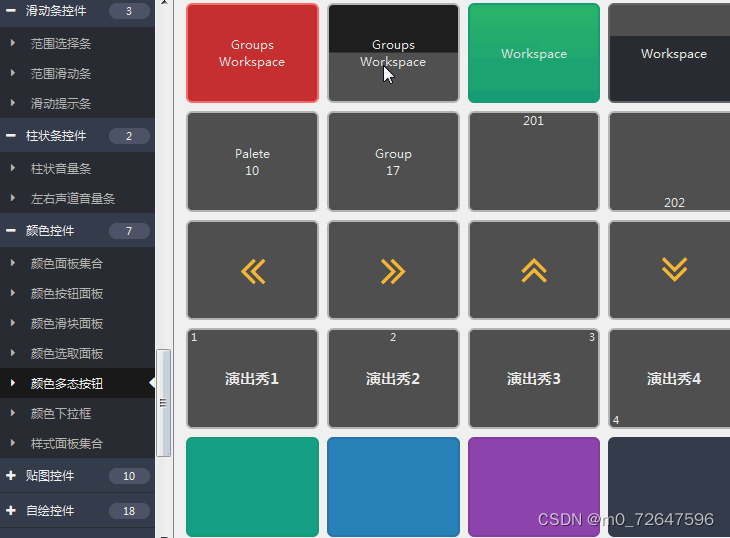Click the purple color block
Viewport: 730px width, 538px height.
tap(534, 487)
